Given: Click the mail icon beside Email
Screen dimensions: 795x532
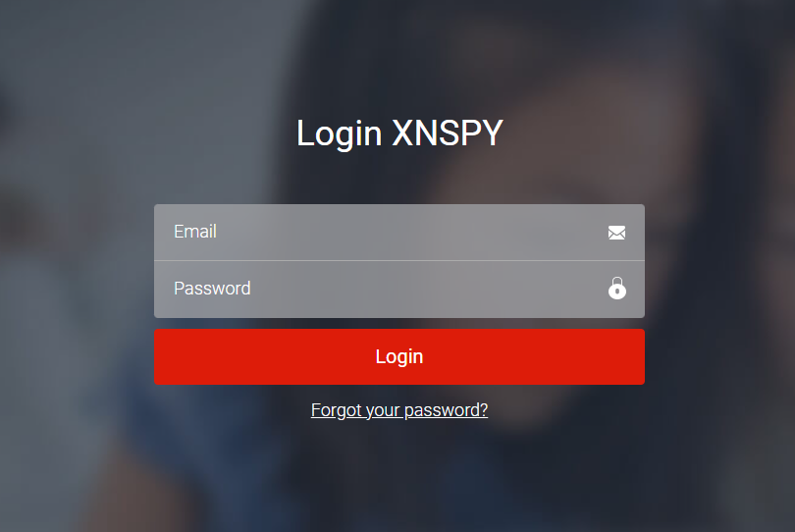Looking at the screenshot, I should click(x=616, y=233).
